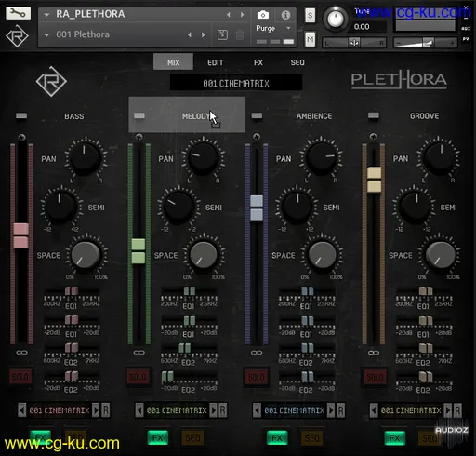Solo the GROOVE channel
Screen dimensions: 476x456
tap(375, 377)
